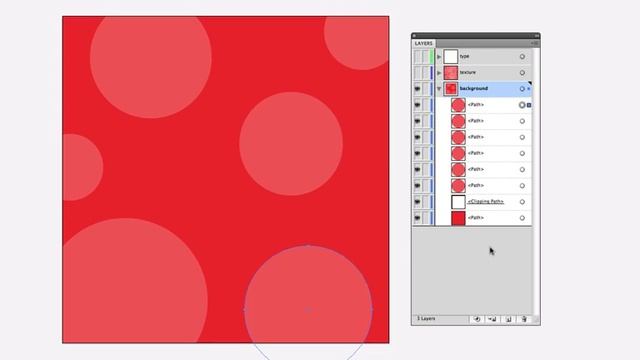
Task: Click Create New Sublayer icon in Layers panel
Action: pyautogui.click(x=492, y=319)
